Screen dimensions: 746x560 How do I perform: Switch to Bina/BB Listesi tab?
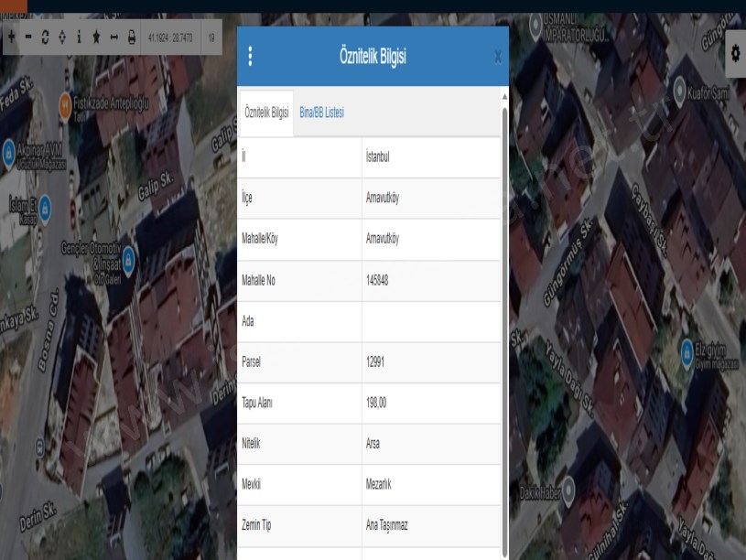[x=321, y=113]
